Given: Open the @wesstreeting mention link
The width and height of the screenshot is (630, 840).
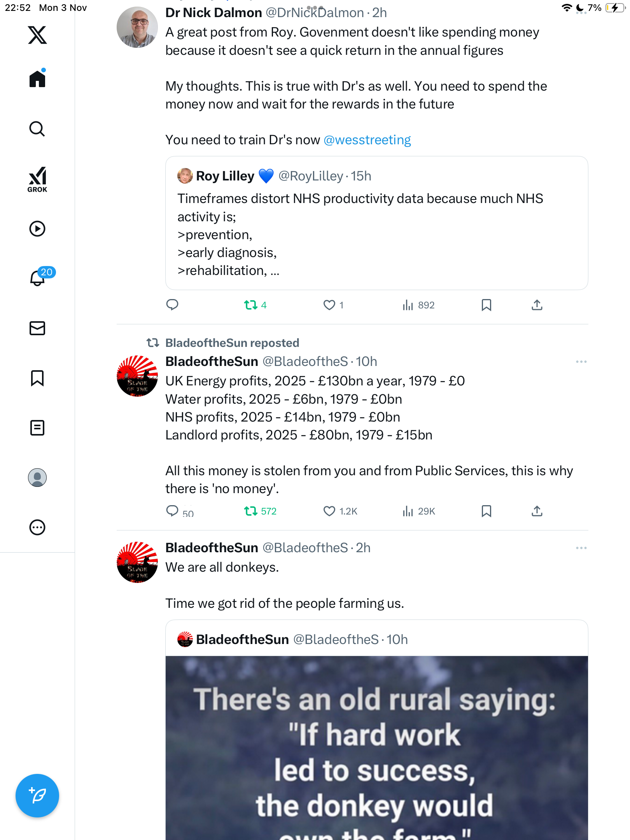Looking at the screenshot, I should [367, 140].
